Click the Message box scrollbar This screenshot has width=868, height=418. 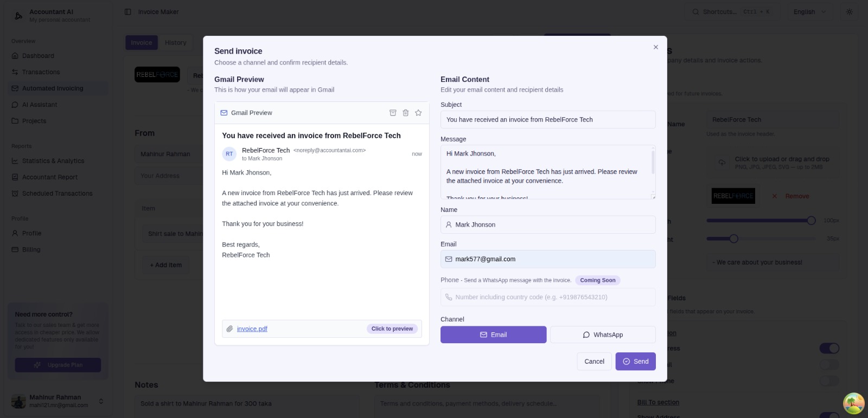point(653,162)
